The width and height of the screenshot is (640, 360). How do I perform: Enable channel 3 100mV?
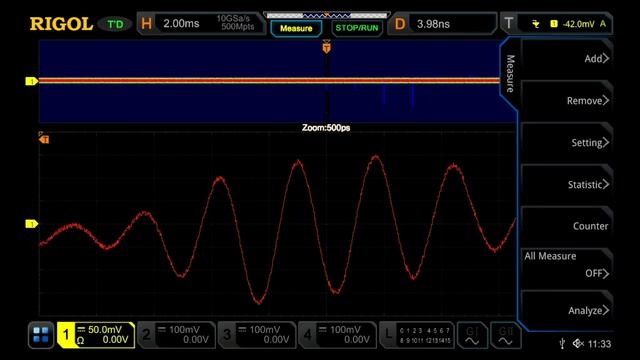click(257, 335)
